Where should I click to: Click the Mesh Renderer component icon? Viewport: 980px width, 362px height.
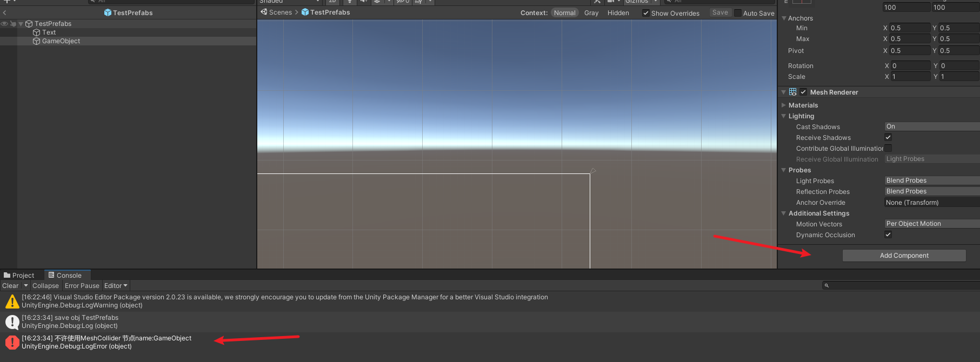pos(793,92)
